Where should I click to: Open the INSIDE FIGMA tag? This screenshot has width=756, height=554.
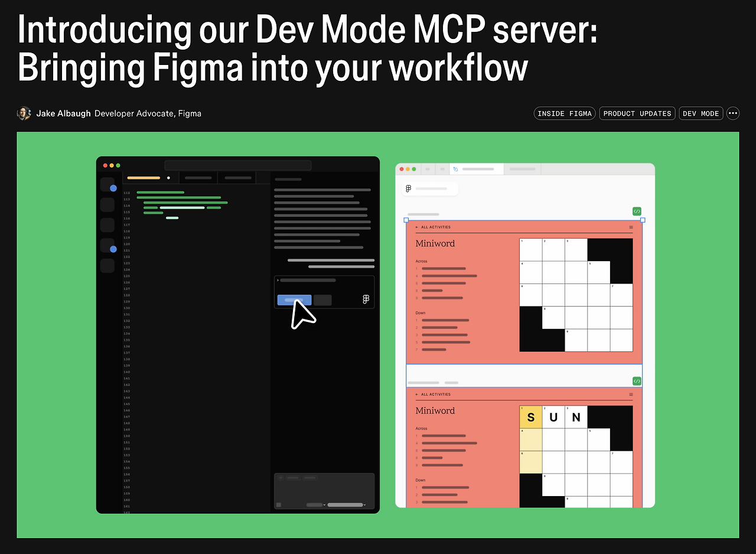[565, 113]
